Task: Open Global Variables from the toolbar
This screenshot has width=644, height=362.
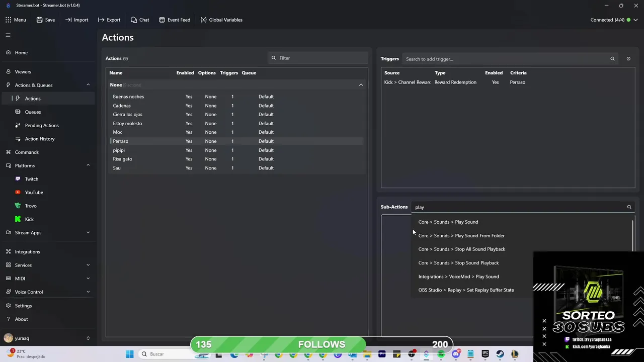Action: (x=221, y=20)
